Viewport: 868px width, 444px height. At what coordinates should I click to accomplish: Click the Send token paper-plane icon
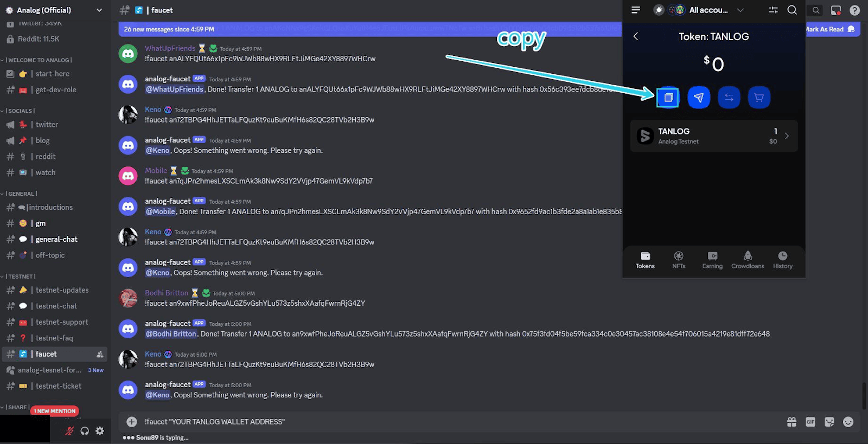(x=699, y=98)
